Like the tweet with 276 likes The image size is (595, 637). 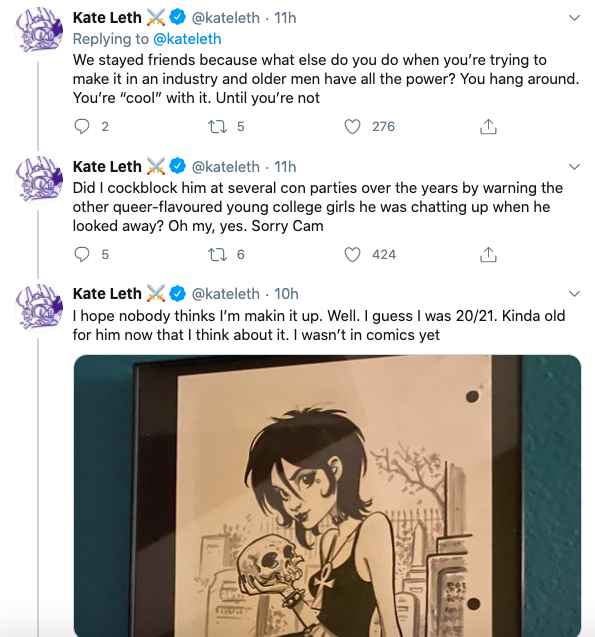point(352,127)
